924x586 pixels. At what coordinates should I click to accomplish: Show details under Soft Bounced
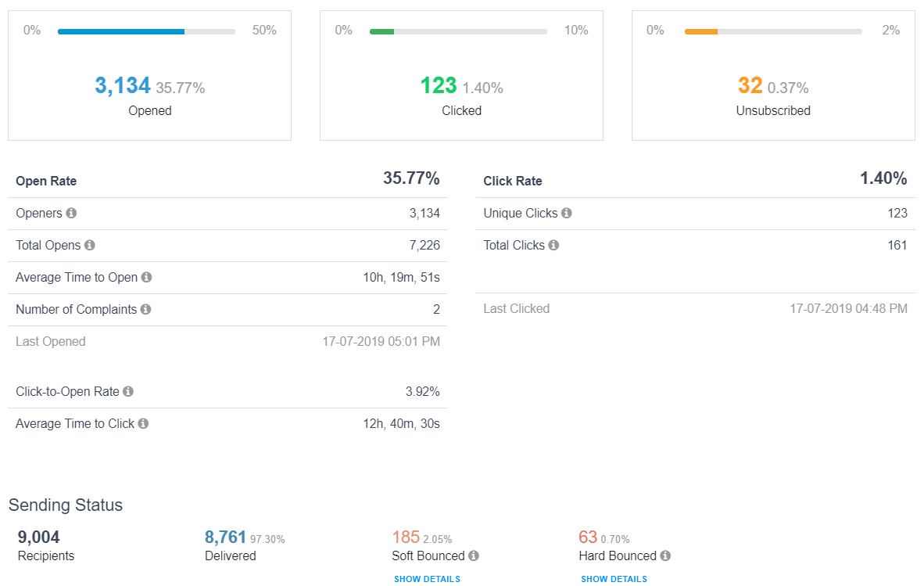[428, 579]
